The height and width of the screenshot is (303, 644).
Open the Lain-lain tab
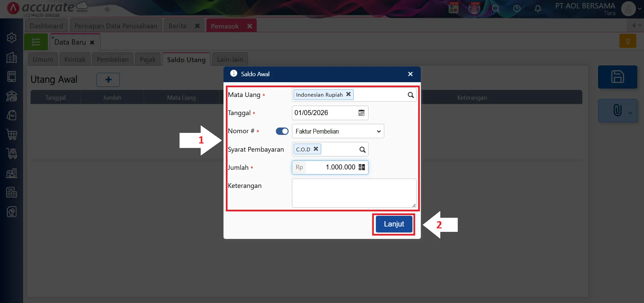point(230,59)
